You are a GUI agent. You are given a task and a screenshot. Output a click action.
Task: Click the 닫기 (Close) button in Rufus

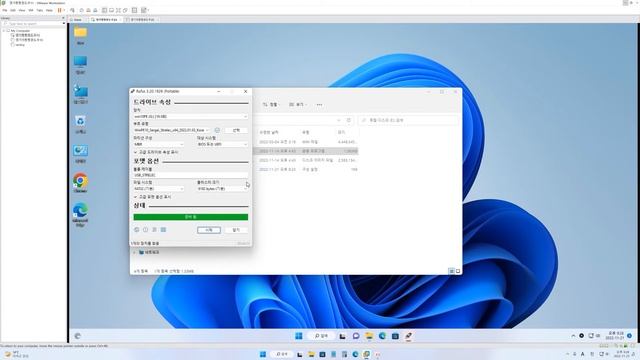coord(236,230)
